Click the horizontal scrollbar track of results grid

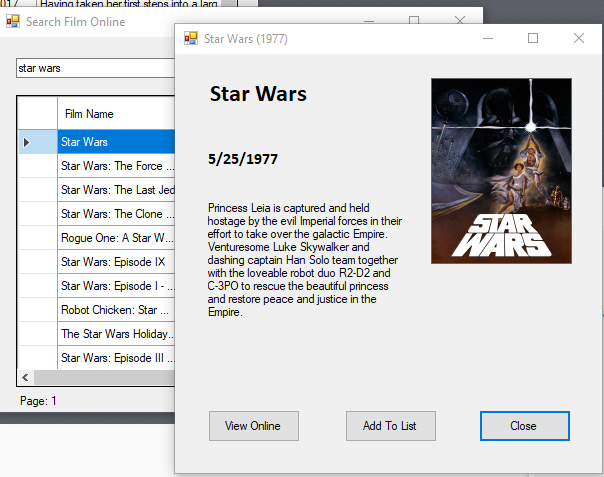coord(104,377)
